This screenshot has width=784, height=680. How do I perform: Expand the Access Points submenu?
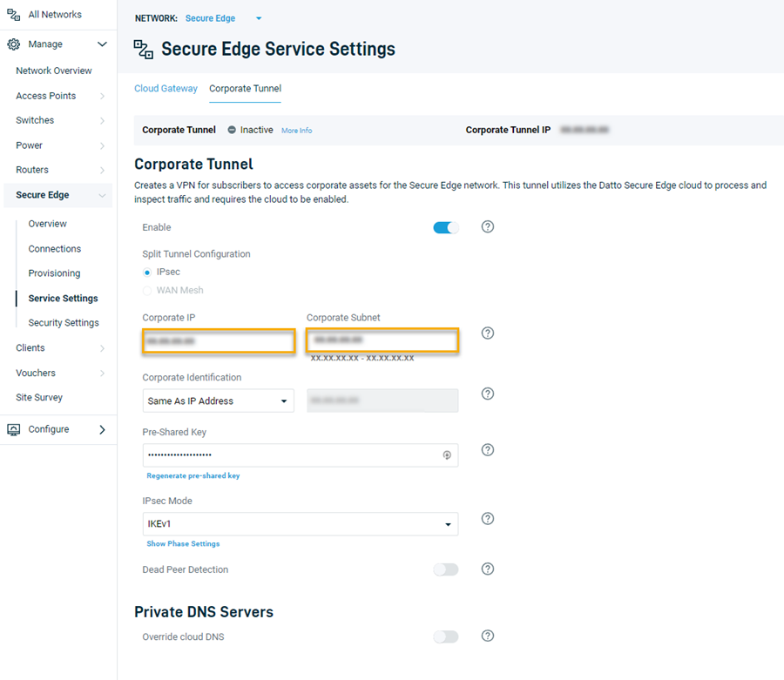click(102, 96)
